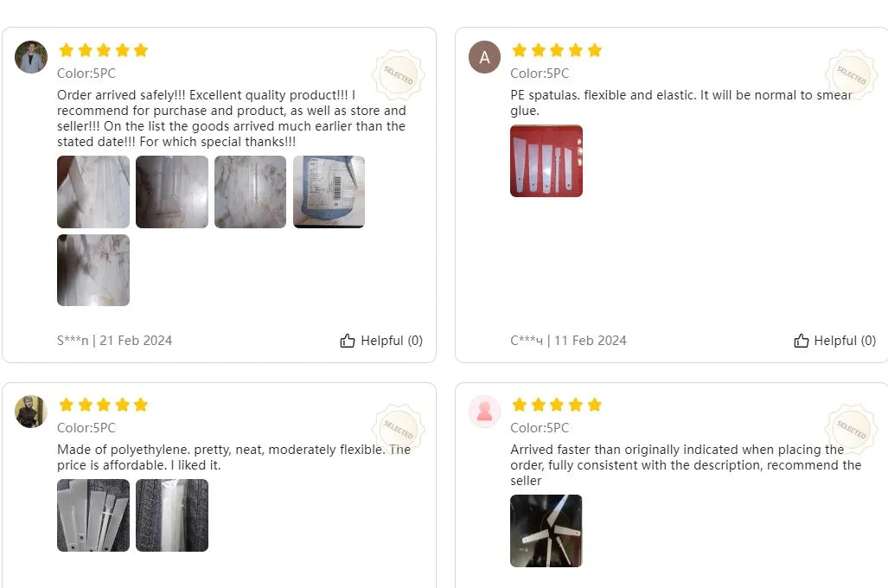Image resolution: width=888 pixels, height=588 pixels.
Task: Click the brown 'A' avatar of C***ч
Action: [484, 57]
